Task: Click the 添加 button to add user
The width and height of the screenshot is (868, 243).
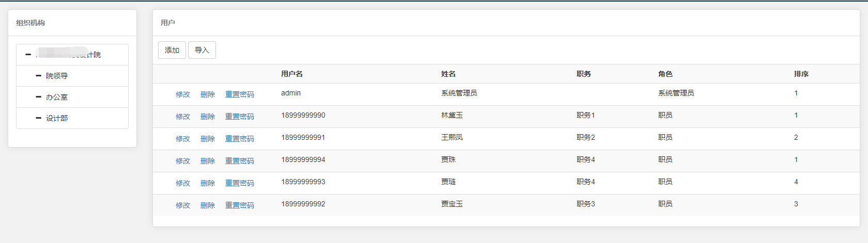Action: [x=172, y=50]
